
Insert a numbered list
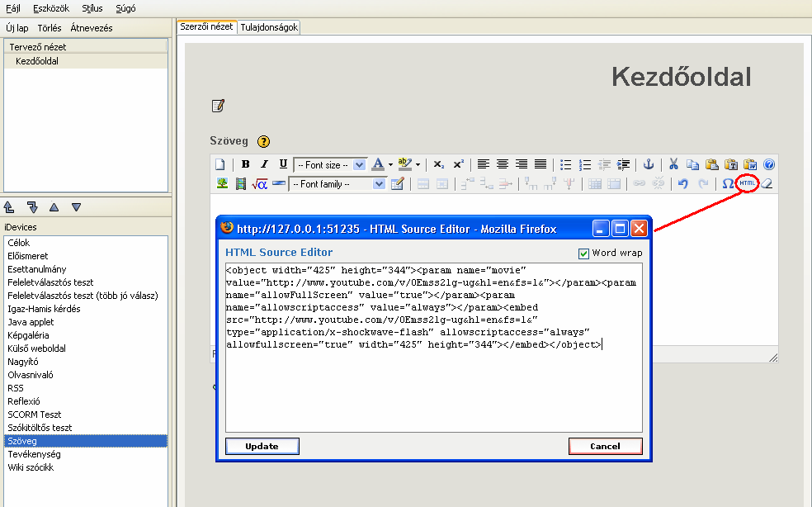click(x=585, y=165)
